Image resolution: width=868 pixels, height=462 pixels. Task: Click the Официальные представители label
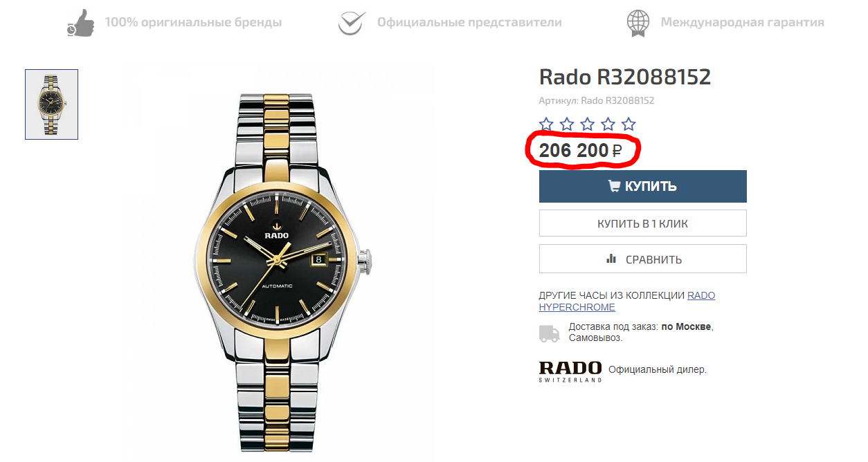pos(469,22)
